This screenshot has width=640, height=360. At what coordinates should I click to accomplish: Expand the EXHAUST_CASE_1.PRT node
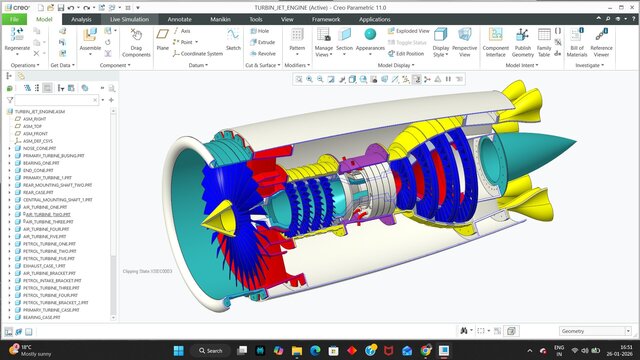[9, 266]
